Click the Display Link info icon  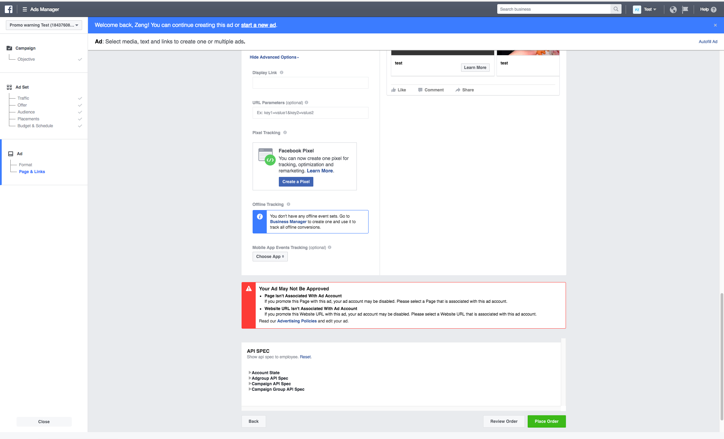point(282,72)
